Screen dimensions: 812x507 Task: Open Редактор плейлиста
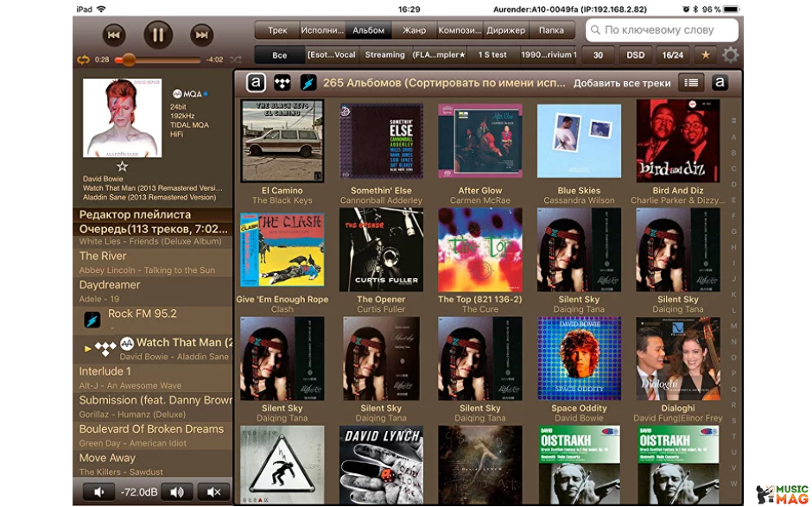(x=153, y=214)
